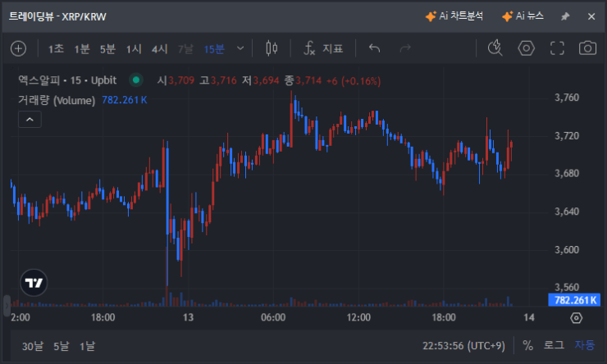Screen dimensions: 607x364
Task: Take a chart snapshot with camera icon
Action: (587, 48)
